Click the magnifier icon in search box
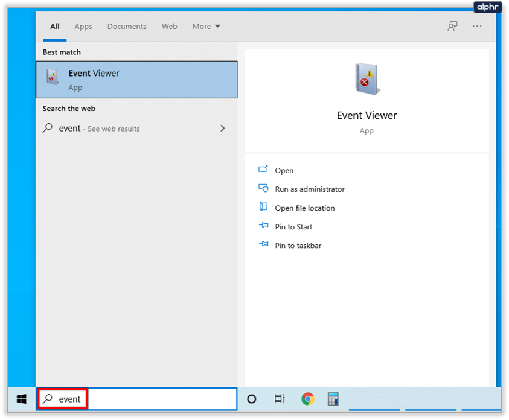509x420 pixels. [x=48, y=398]
